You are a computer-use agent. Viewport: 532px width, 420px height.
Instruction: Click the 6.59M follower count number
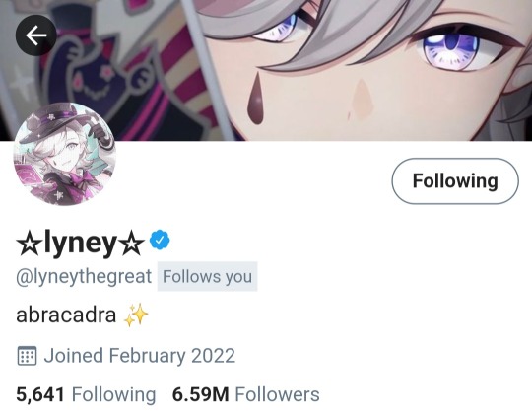coord(201,395)
